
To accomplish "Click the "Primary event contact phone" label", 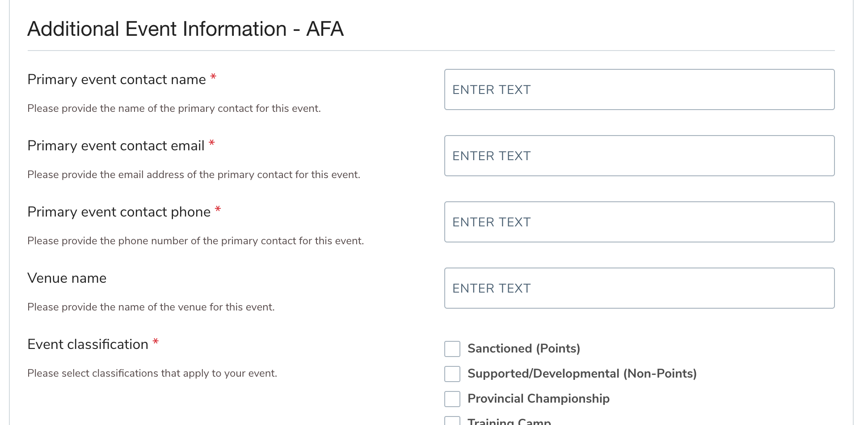I will pos(119,212).
